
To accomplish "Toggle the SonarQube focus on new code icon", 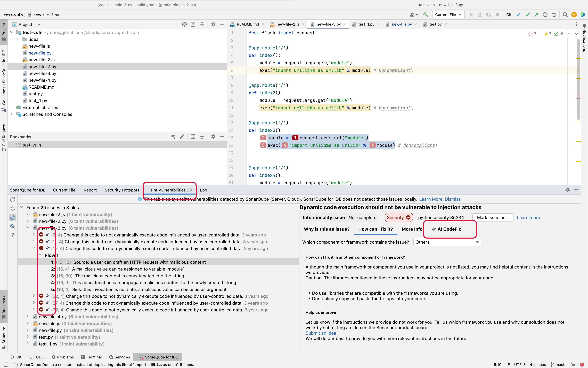I will coord(13,200).
